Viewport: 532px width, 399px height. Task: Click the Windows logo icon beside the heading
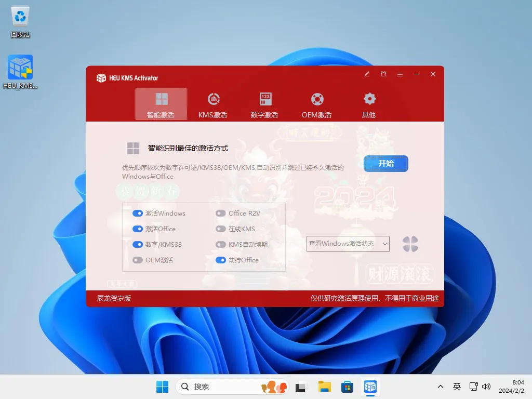[x=133, y=148]
